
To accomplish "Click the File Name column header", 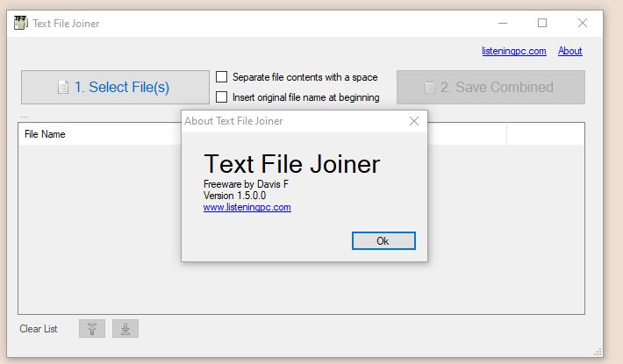I will click(x=45, y=134).
